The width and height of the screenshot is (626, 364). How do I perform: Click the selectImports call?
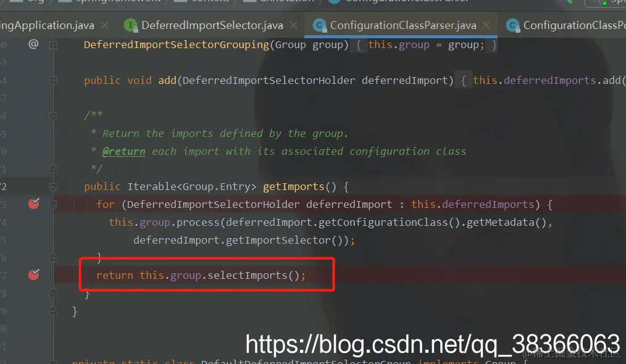247,275
